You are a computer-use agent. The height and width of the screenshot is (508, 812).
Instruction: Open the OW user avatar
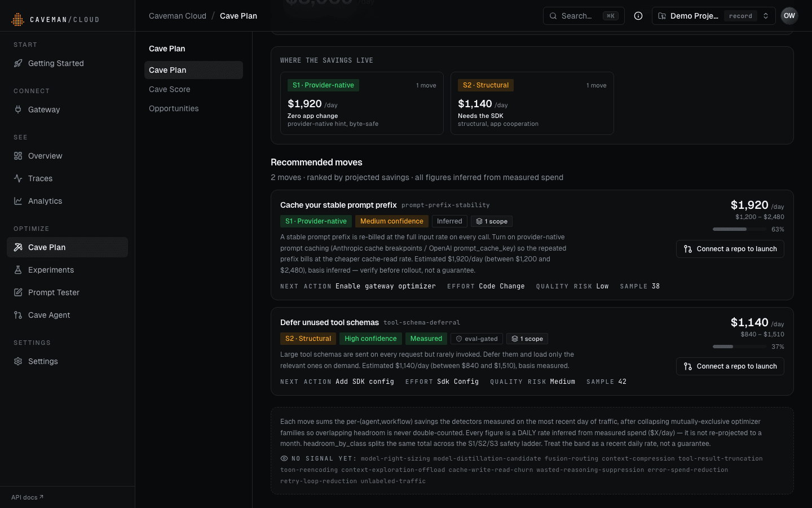tap(789, 16)
